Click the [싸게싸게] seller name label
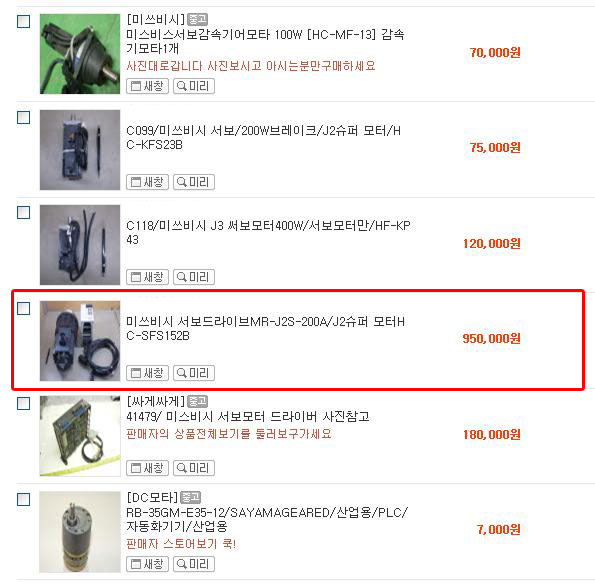The width and height of the screenshot is (595, 585). coord(156,401)
